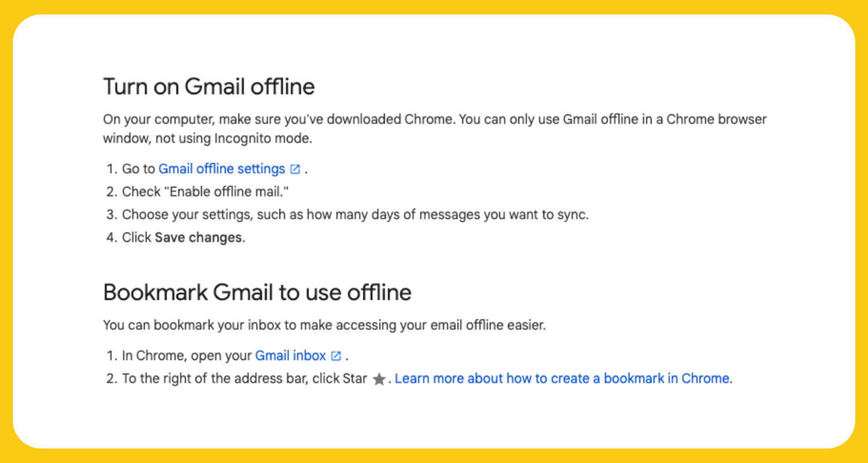868x463 pixels.
Task: Click the Bookmark Gmail to use offline heading
Action: coord(257,292)
